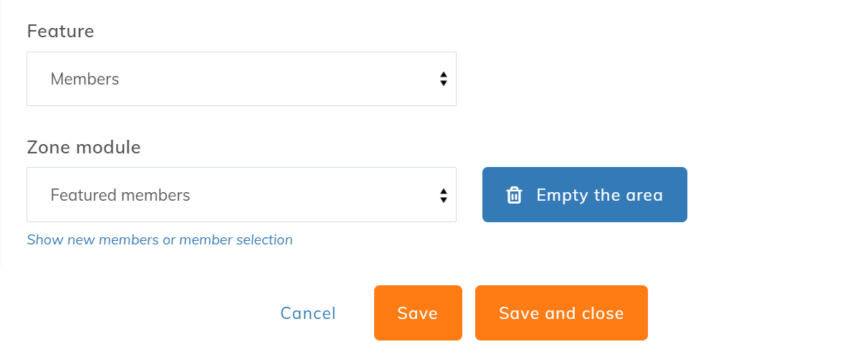Clear the zone using the blue button
The width and height of the screenshot is (868, 362).
tap(585, 195)
